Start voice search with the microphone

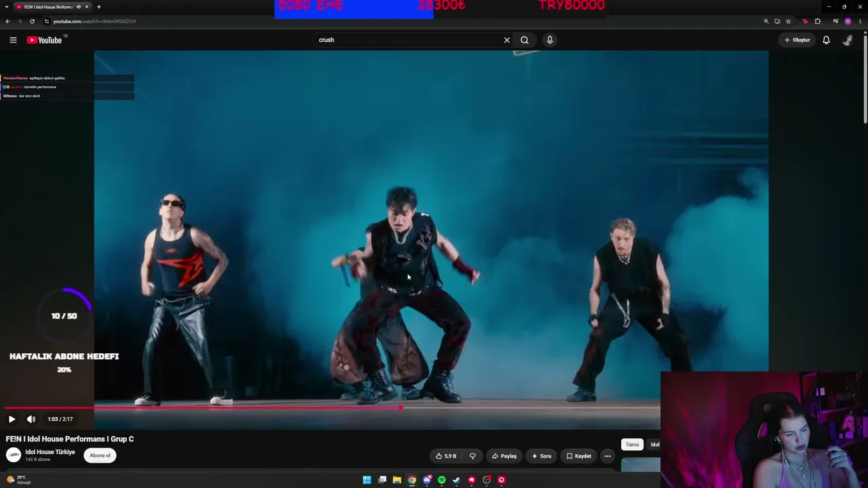550,40
